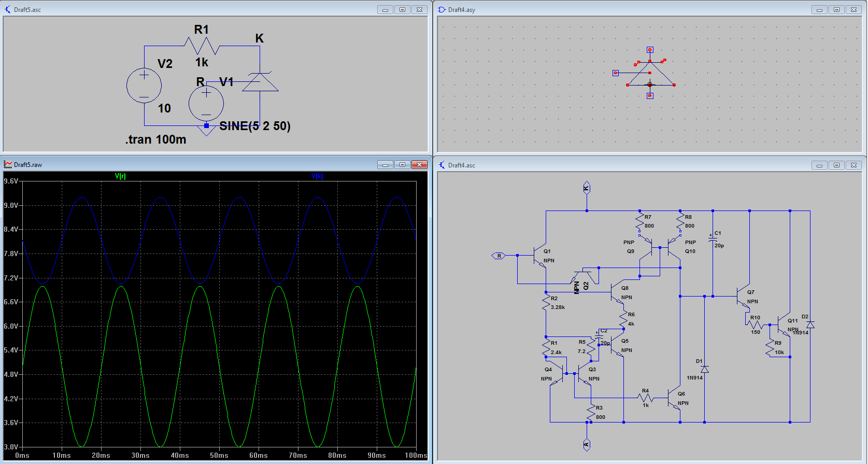Click the A port flag in Draft4.asc
Screen dimensions: 868x464
coord(587,444)
